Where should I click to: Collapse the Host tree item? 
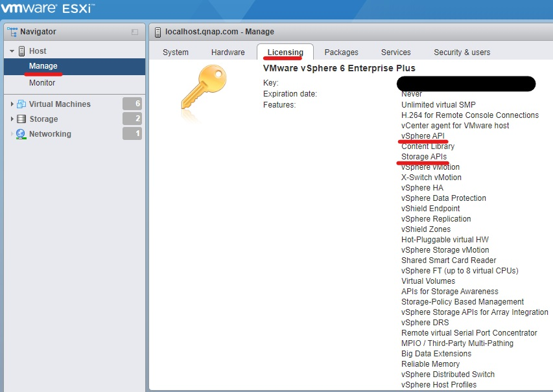point(11,51)
